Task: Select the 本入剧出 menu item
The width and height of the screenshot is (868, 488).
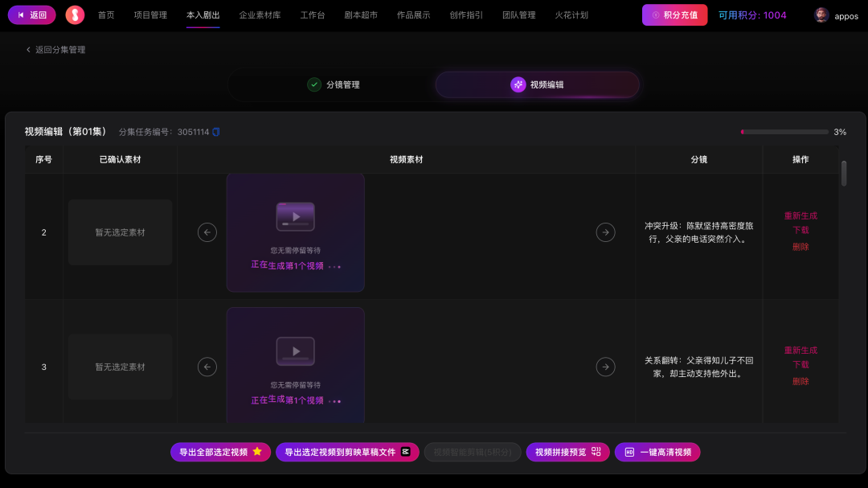Action: [203, 15]
